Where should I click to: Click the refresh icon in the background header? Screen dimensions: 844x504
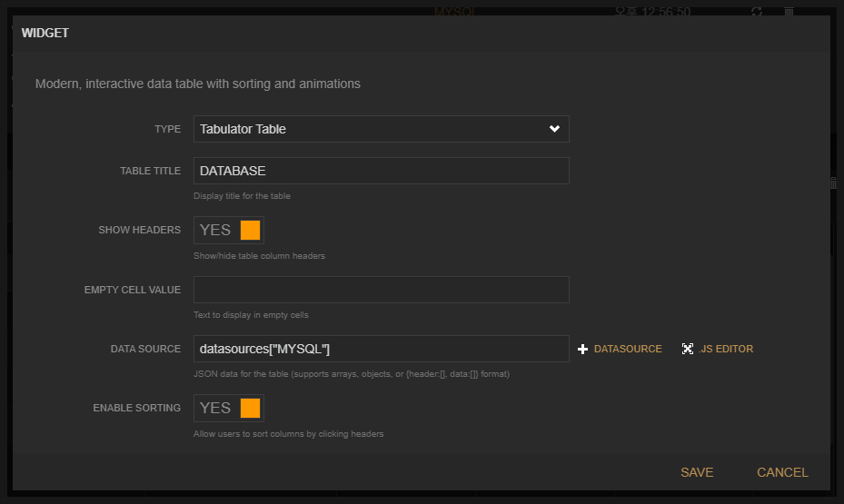[757, 11]
